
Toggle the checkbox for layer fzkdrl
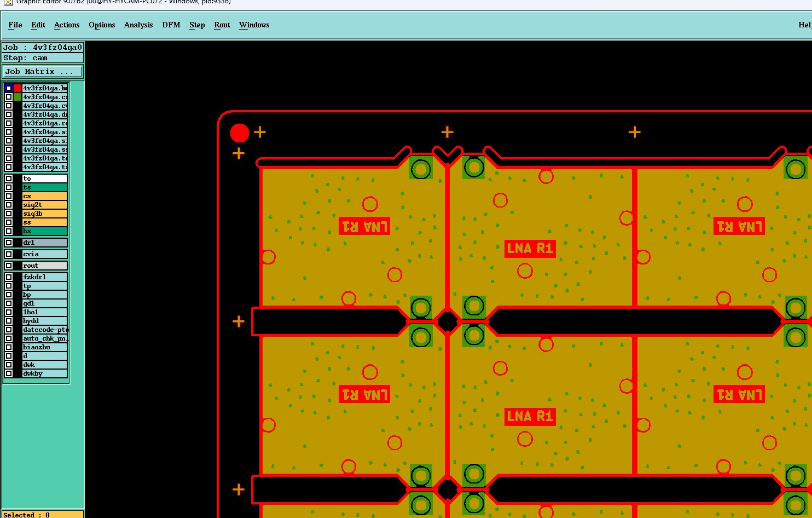pyautogui.click(x=9, y=277)
